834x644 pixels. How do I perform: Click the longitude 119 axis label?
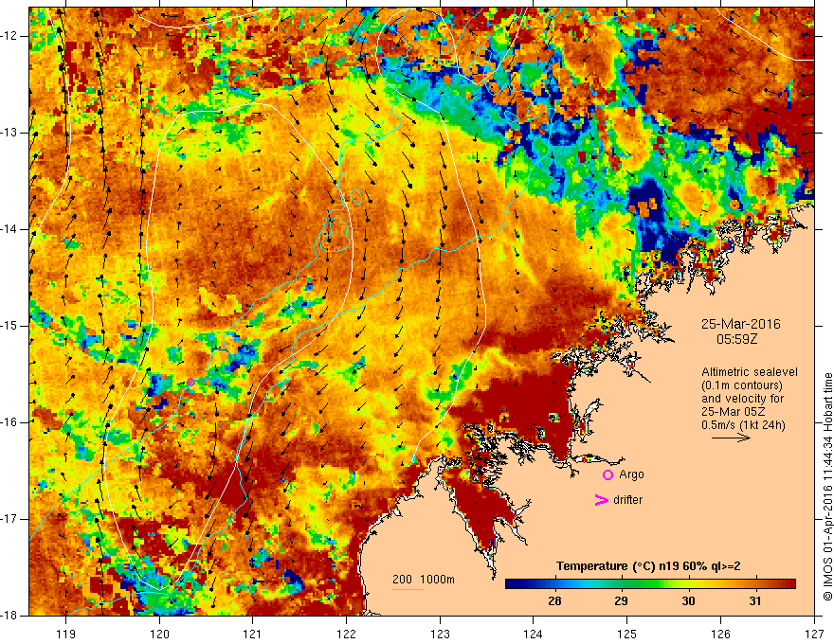(66, 634)
